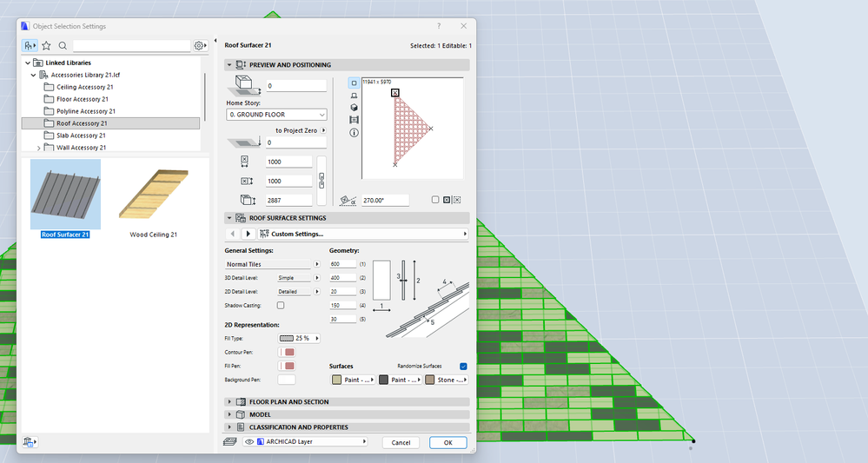868x463 pixels.
Task: Go to the next settings page arrow
Action: tap(248, 234)
